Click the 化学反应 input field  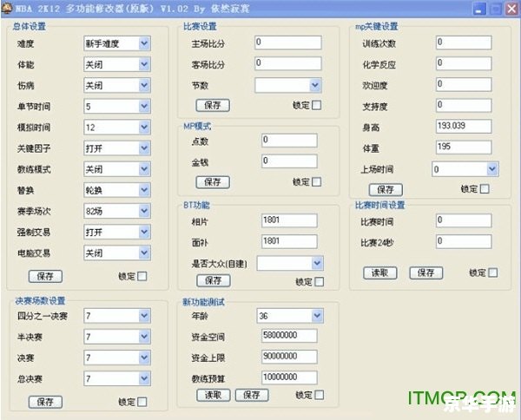pos(464,63)
